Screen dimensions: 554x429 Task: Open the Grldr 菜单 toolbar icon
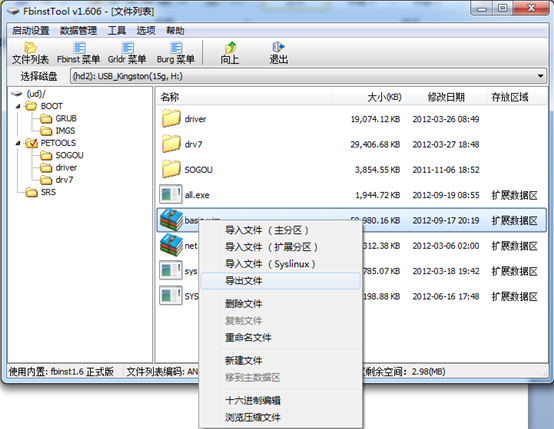click(127, 53)
